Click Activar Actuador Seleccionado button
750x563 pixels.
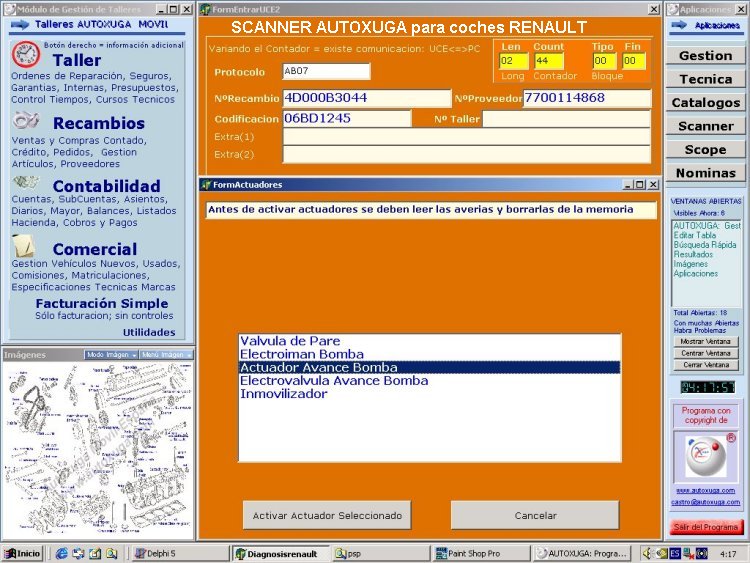click(x=327, y=516)
